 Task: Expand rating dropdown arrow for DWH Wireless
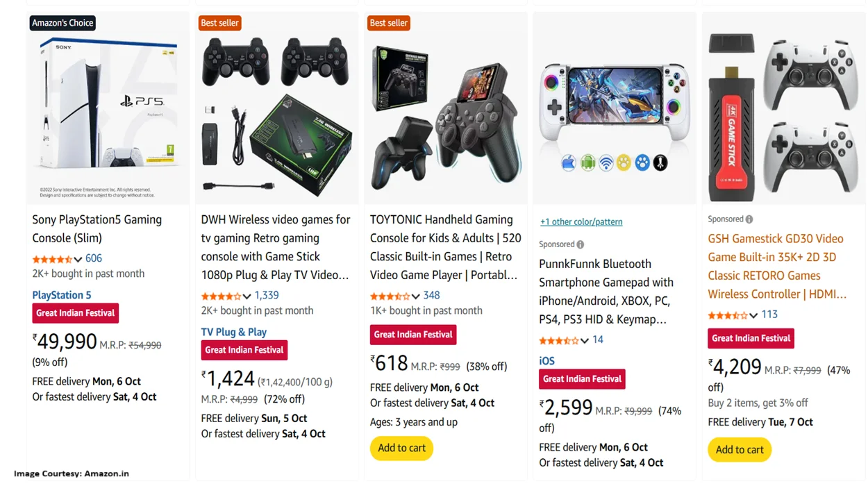coord(247,296)
